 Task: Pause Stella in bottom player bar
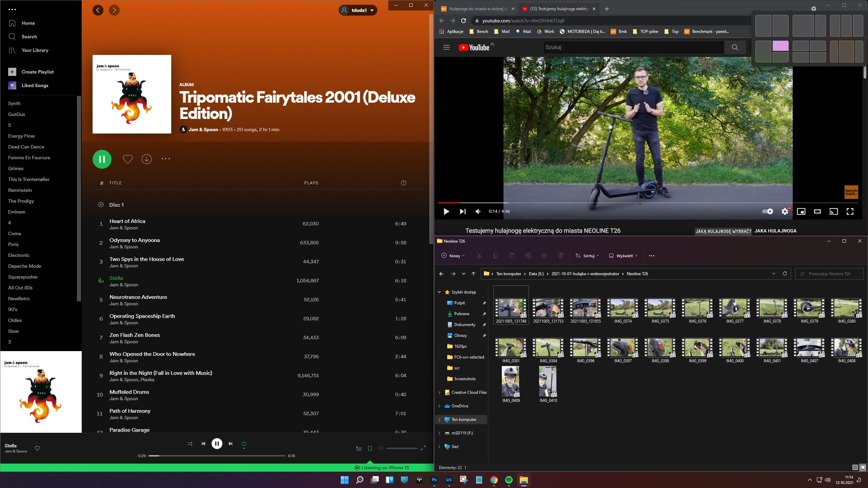pos(217,444)
